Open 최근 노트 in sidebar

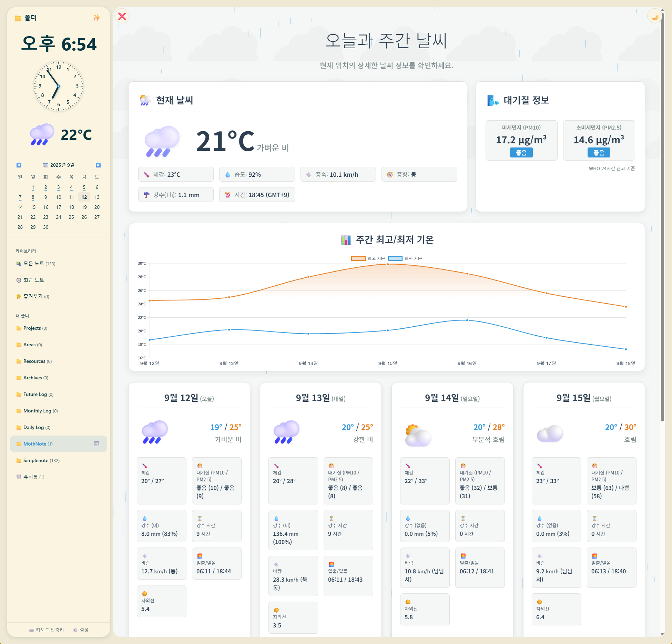tap(33, 280)
